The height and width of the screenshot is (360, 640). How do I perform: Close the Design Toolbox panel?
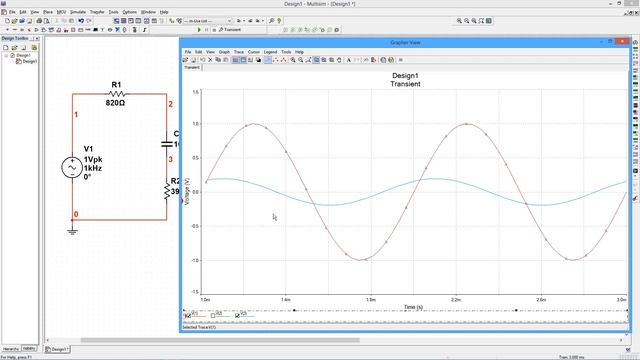[36, 38]
